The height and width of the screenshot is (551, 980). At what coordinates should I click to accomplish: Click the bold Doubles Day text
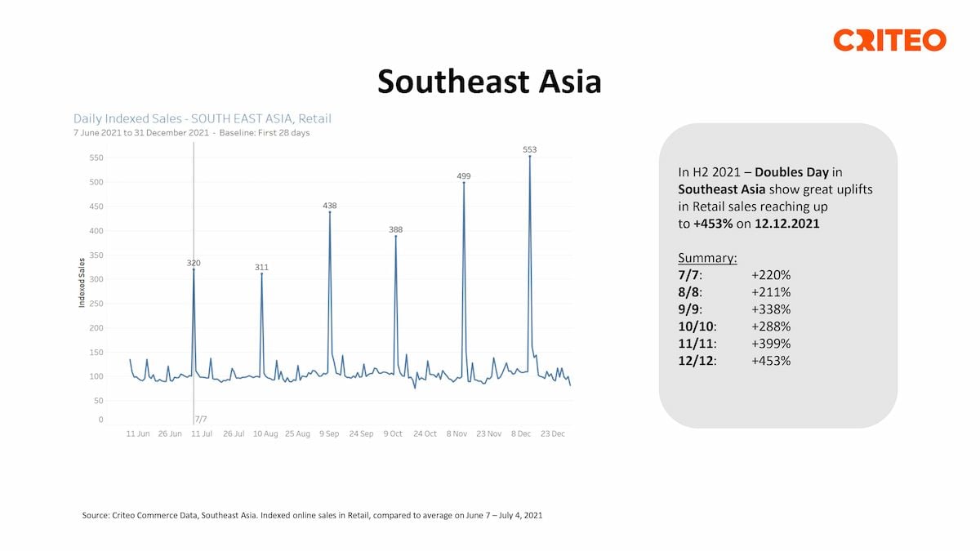pyautogui.click(x=792, y=172)
